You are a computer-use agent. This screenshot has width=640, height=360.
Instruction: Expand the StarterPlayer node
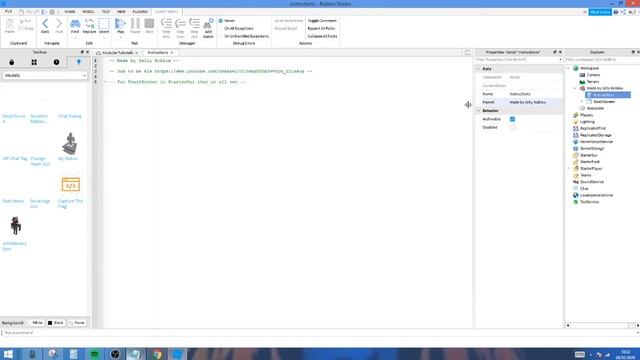tap(568, 169)
